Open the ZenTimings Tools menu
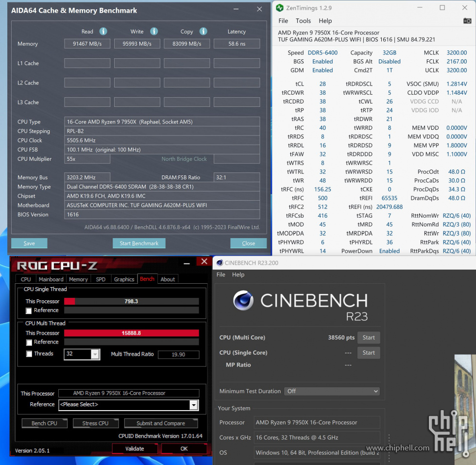This screenshot has width=476, height=465. 303,21
